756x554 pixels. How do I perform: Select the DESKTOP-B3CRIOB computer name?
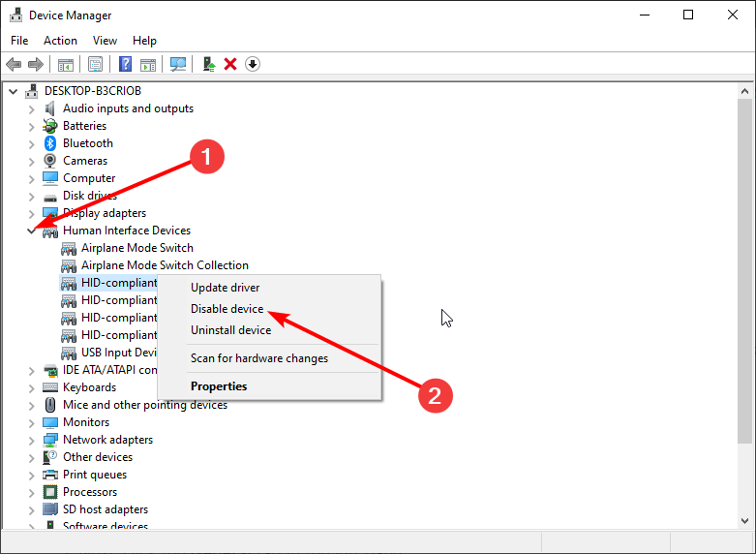93,91
